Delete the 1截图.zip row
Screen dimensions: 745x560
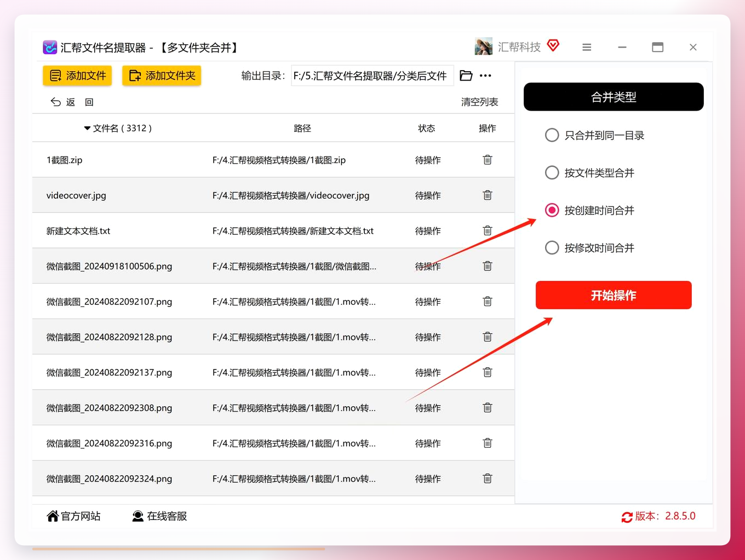coord(488,160)
